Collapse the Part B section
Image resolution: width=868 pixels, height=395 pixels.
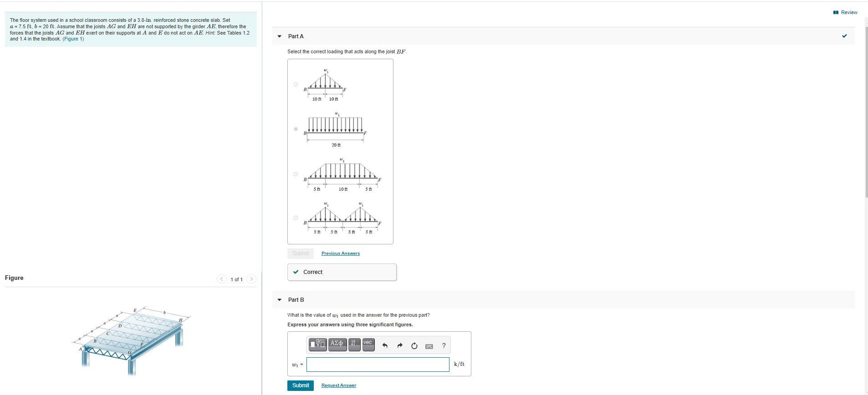[279, 300]
